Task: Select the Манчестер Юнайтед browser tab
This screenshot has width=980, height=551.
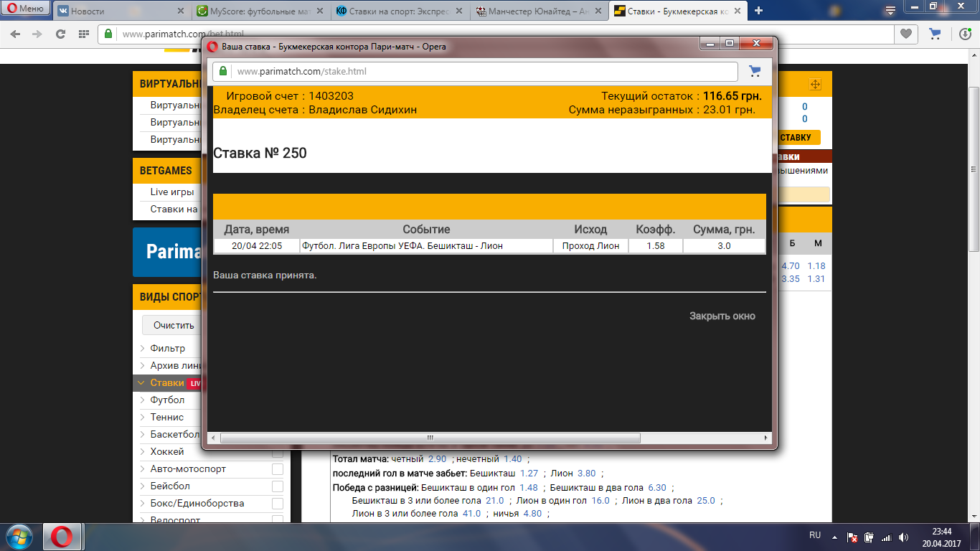Action: point(539,11)
